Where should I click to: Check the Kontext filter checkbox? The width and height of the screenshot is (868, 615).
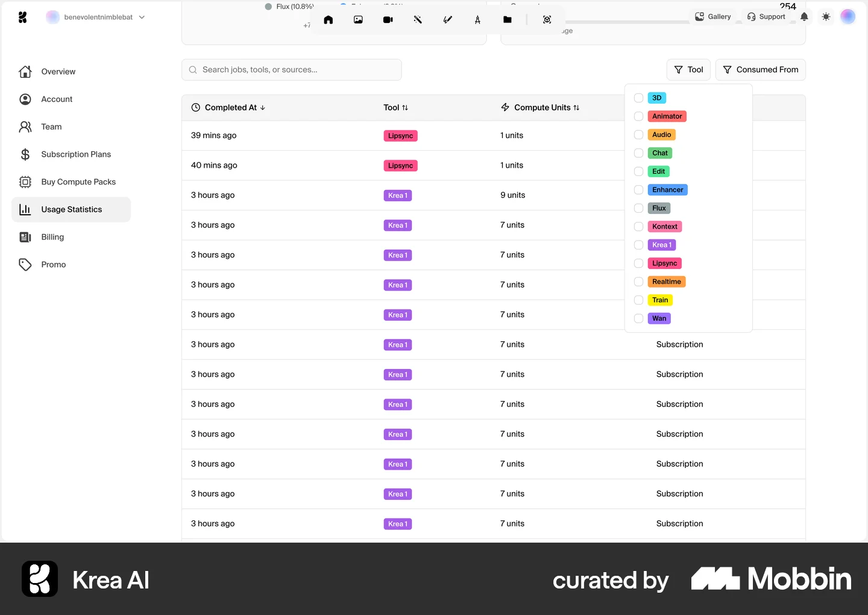(639, 227)
